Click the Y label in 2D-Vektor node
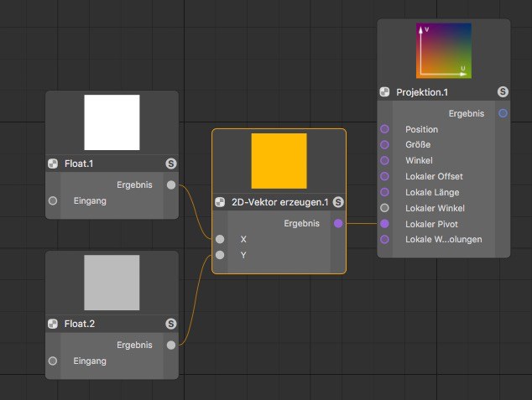 tap(243, 255)
